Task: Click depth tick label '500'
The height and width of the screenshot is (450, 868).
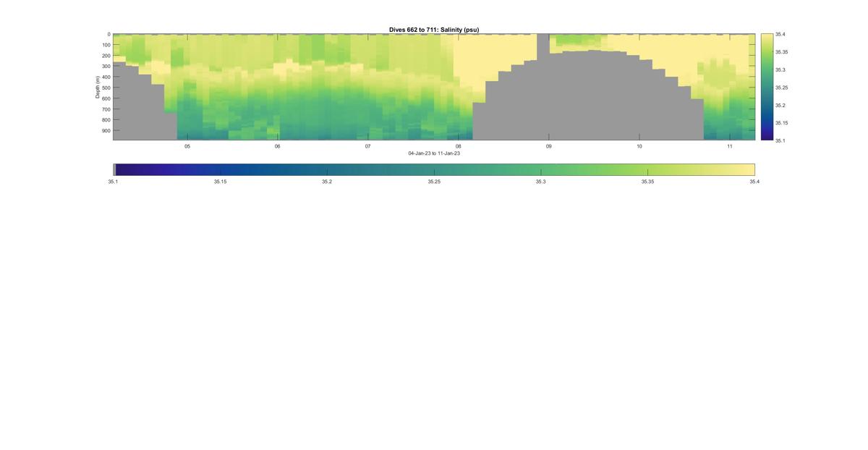Action: [x=106, y=88]
